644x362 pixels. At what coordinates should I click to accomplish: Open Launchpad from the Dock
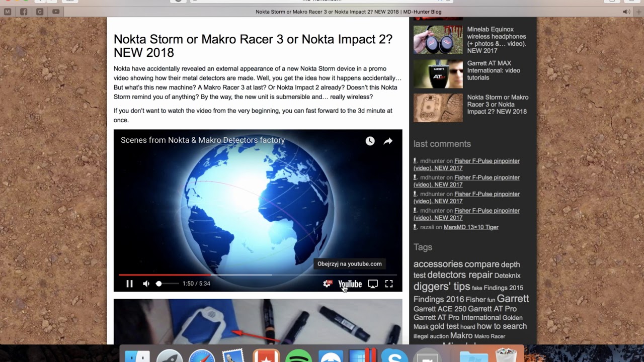170,356
